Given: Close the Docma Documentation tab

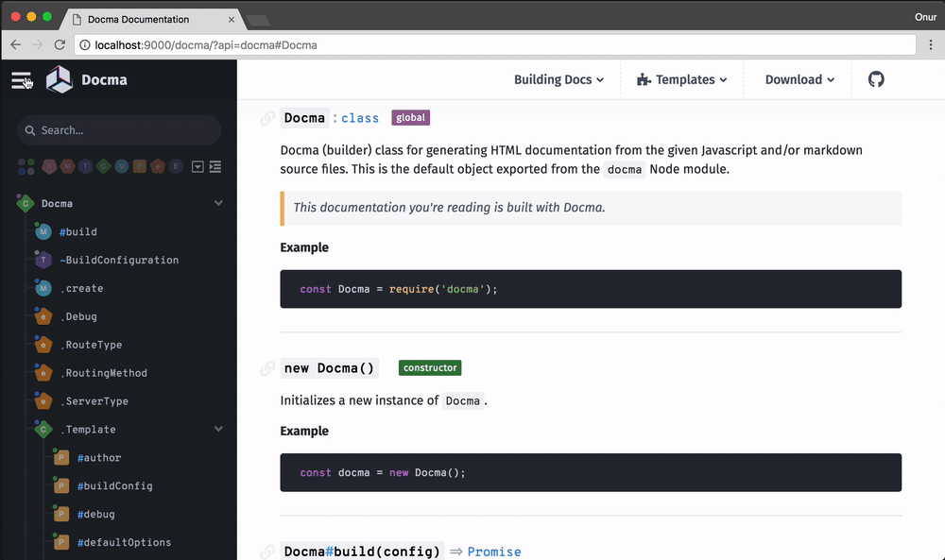Looking at the screenshot, I should (232, 19).
